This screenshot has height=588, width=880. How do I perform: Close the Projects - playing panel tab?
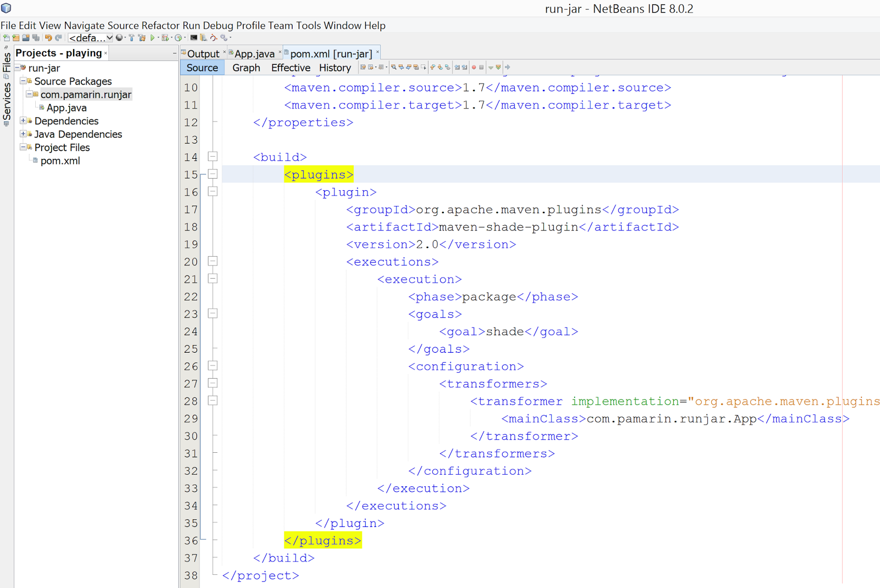[106, 53]
